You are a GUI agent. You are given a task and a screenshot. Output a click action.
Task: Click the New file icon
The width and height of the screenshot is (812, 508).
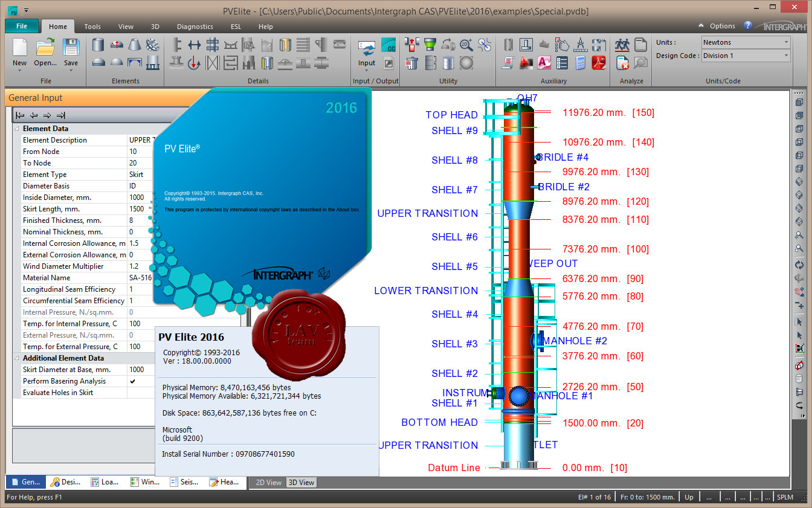point(19,47)
